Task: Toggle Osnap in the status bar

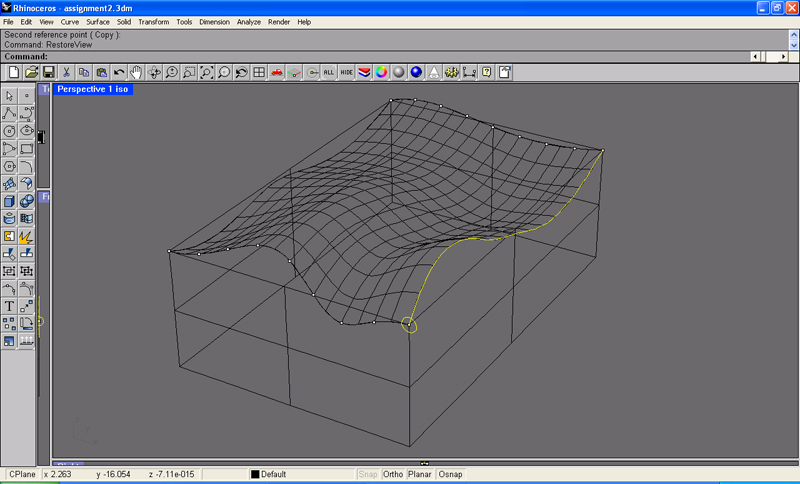Action: pos(450,474)
